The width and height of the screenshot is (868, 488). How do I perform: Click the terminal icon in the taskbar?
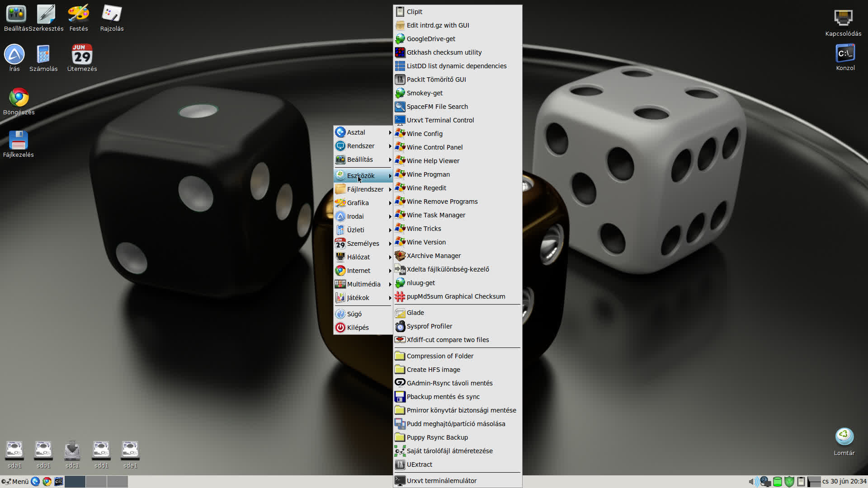point(59,482)
